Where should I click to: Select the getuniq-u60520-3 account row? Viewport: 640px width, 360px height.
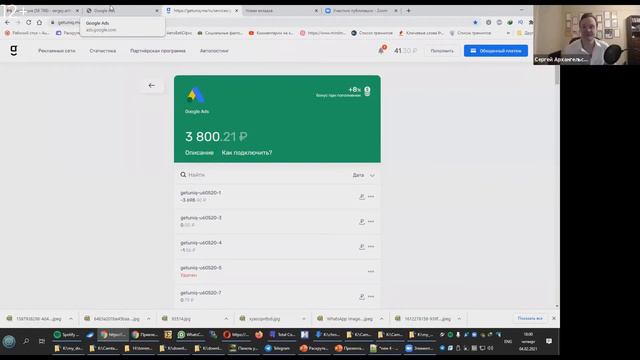(x=277, y=221)
